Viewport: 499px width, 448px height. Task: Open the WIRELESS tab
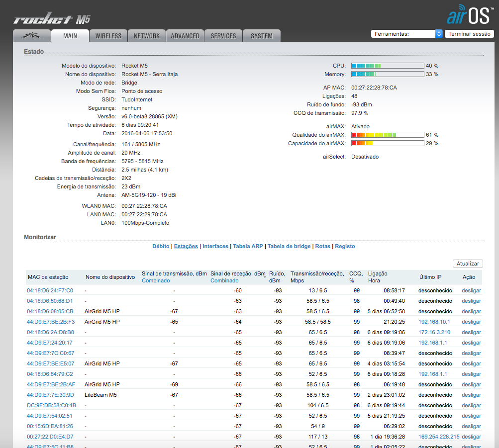click(x=108, y=36)
